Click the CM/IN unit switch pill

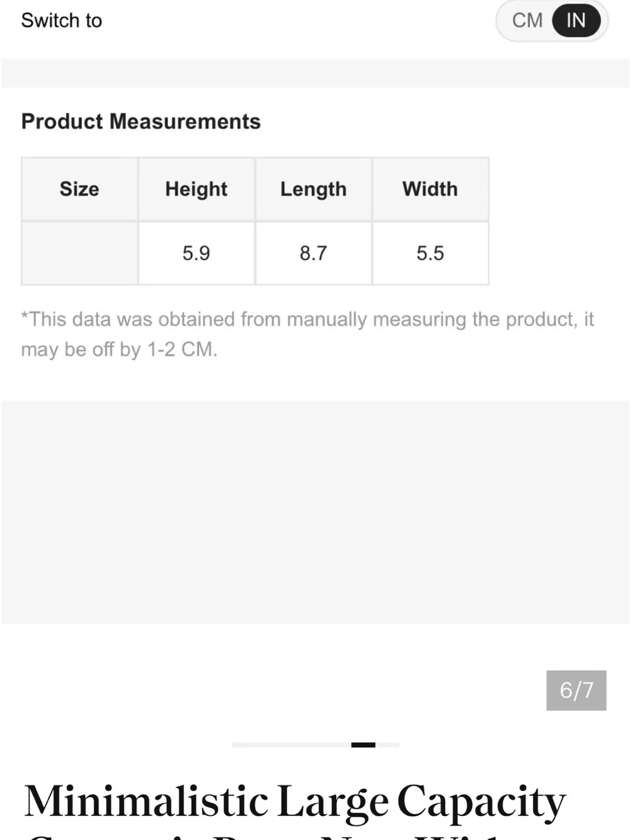pyautogui.click(x=552, y=21)
